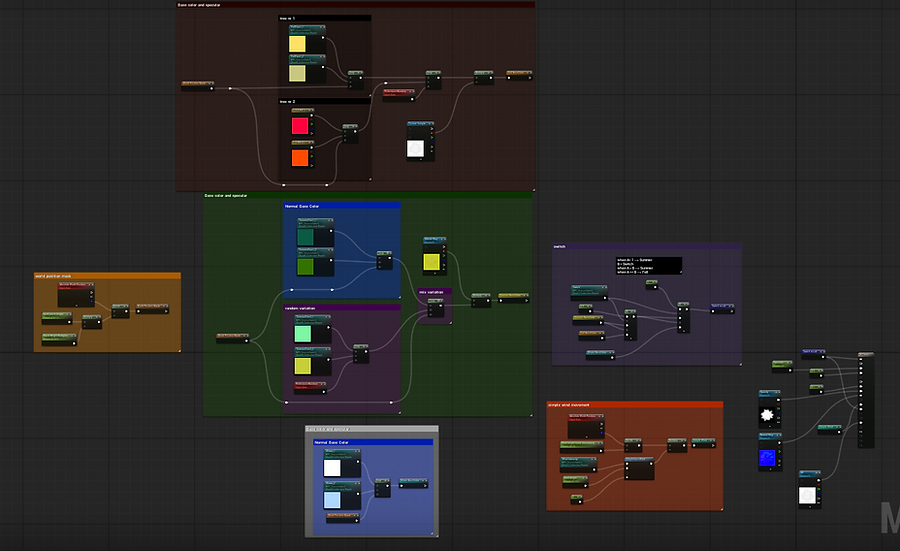
Task: Click the 'mix variation' comment title
Action: pos(431,292)
